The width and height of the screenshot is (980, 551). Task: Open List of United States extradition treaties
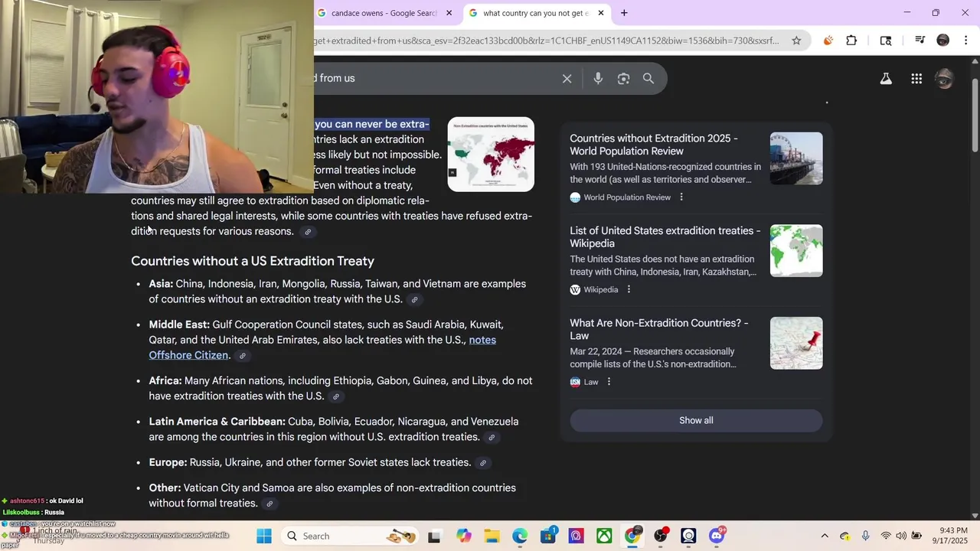pyautogui.click(x=665, y=237)
